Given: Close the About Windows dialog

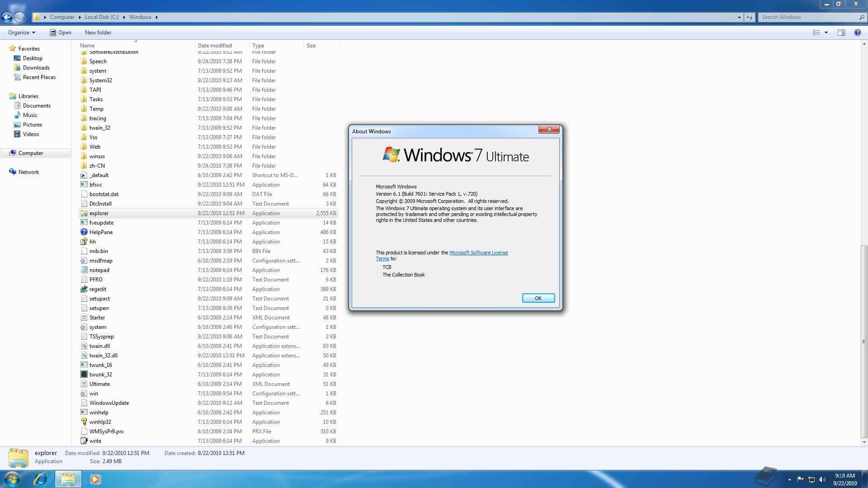Looking at the screenshot, I should pos(549,130).
